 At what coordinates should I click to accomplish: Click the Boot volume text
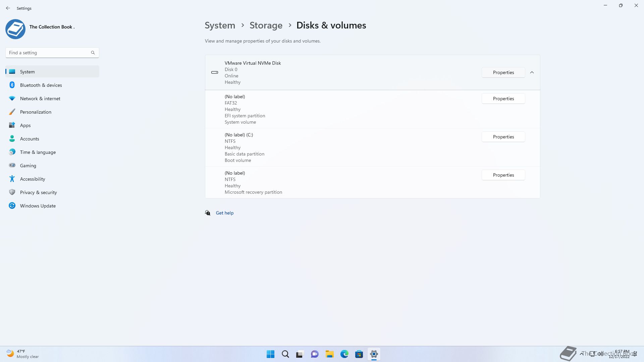[238, 160]
